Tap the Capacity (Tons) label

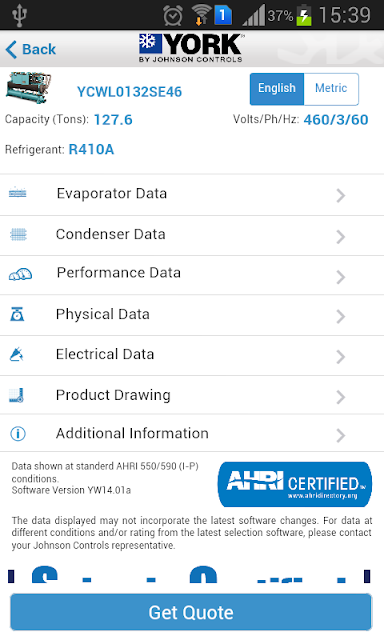click(x=47, y=120)
